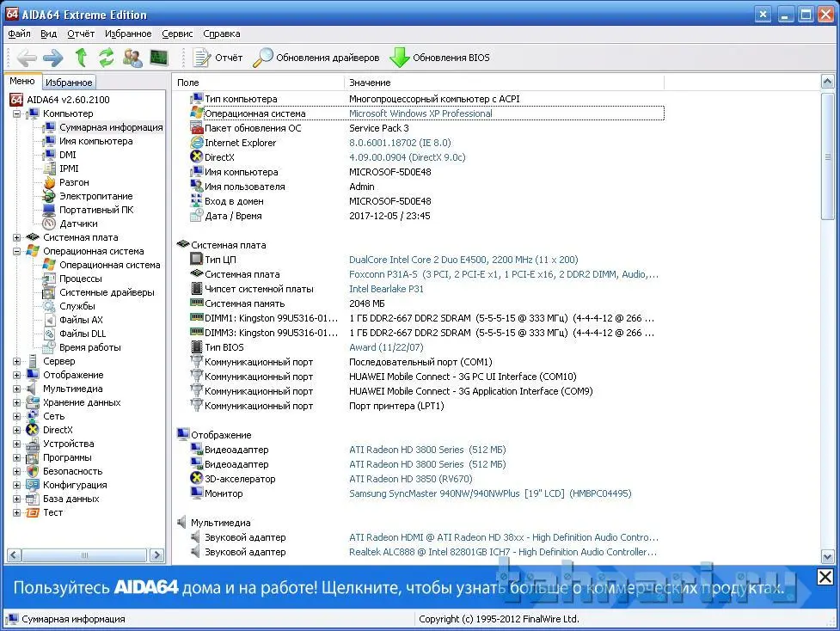Expand the Тест tree node
The width and height of the screenshot is (840, 631).
(16, 512)
